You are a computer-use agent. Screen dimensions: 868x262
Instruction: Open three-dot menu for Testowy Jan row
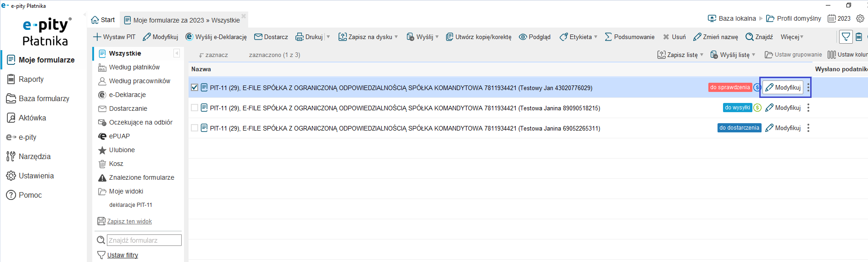tap(808, 87)
